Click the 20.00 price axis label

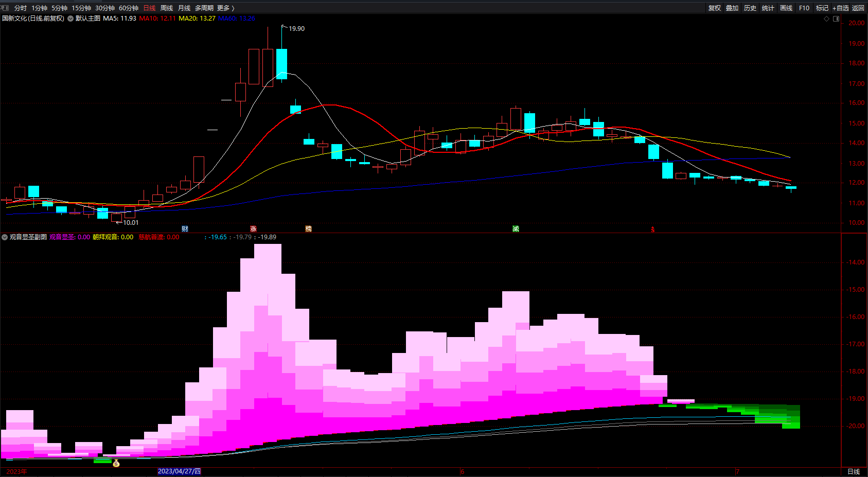857,23
